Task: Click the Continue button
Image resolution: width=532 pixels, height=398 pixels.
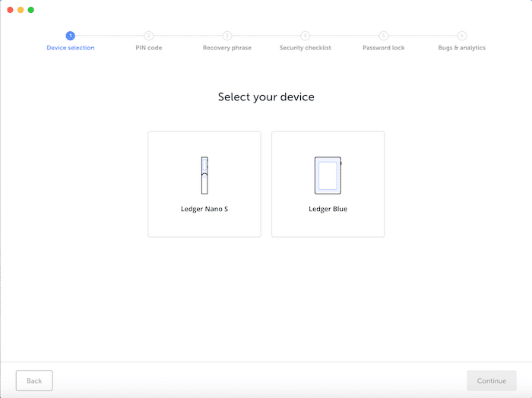Action: pyautogui.click(x=492, y=381)
